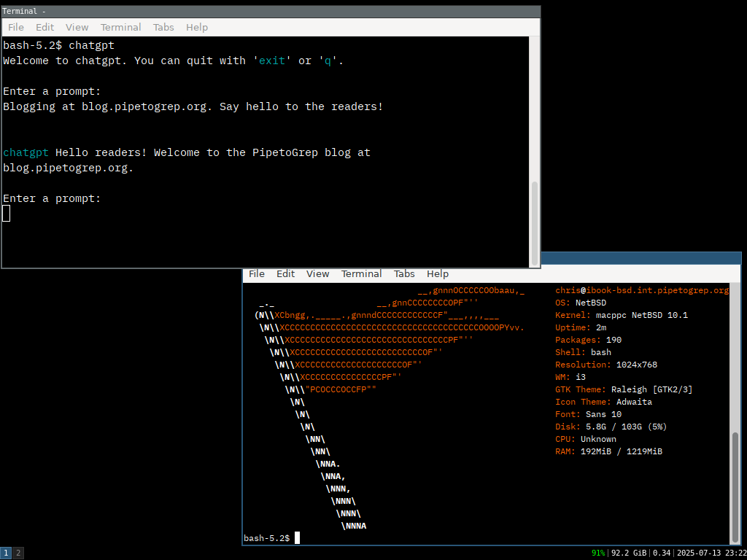Click the empty cursor block in chatgpt terminal
The height and width of the screenshot is (560, 747).
[6, 213]
